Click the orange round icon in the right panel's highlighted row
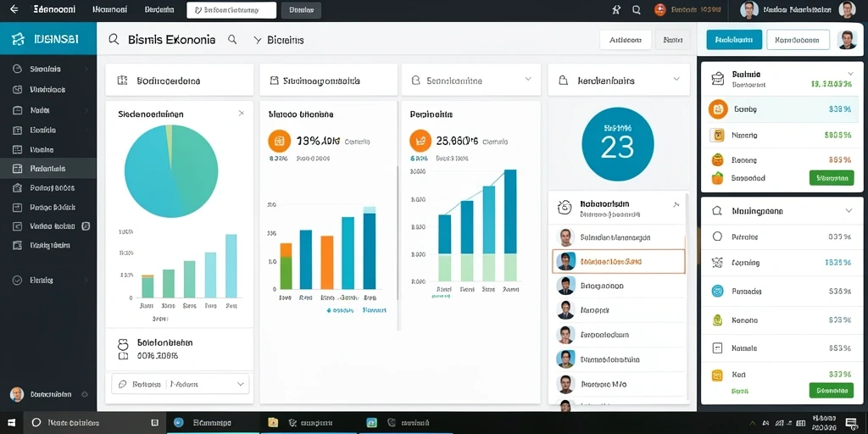868x434 pixels. click(717, 109)
